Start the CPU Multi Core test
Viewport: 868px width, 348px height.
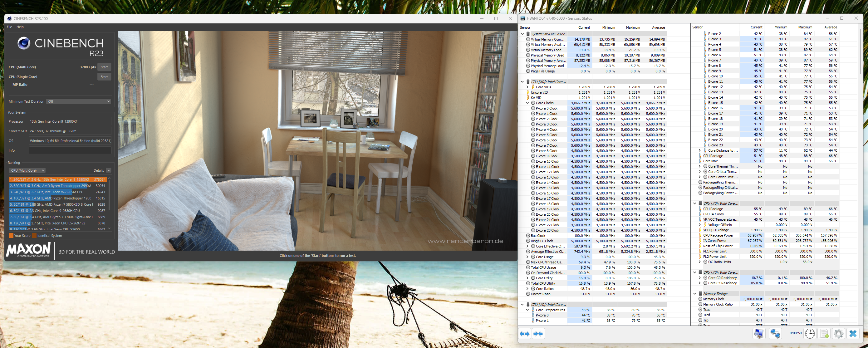(x=104, y=67)
